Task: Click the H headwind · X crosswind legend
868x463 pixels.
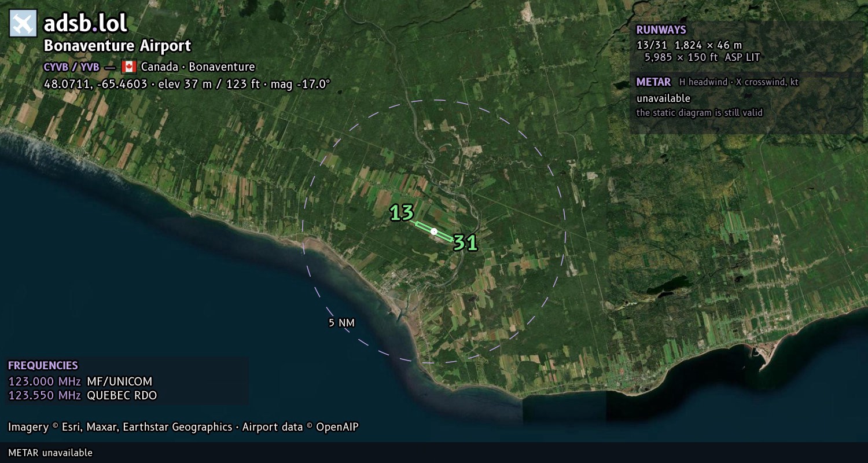Action: 739,82
